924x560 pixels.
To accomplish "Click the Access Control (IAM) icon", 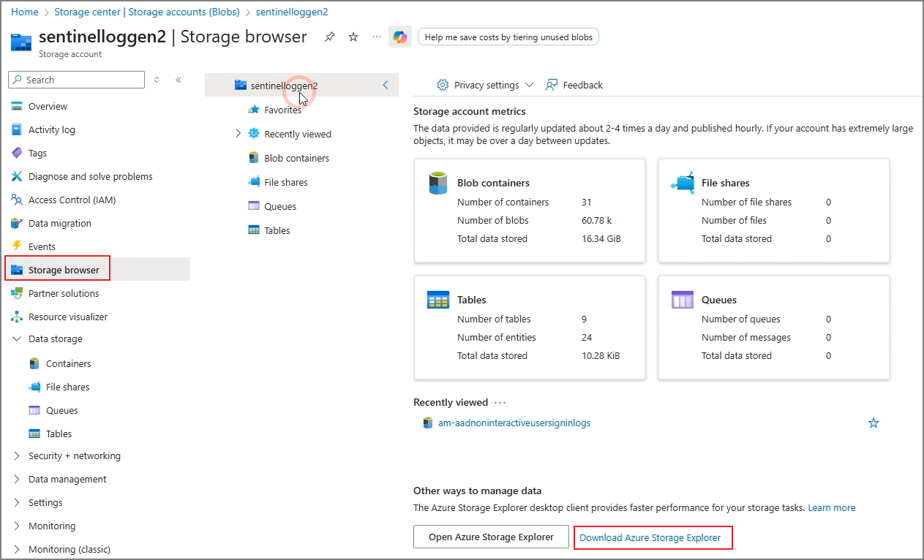I will pos(17,200).
